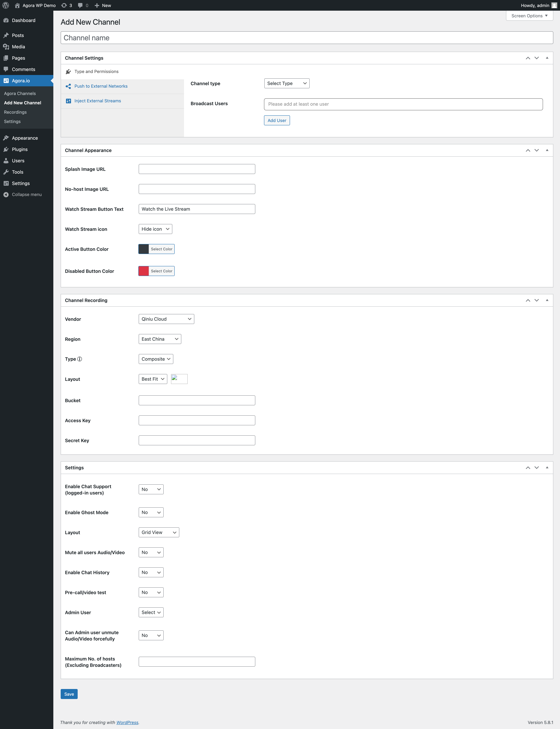Open the WordPress footer link
Image resolution: width=560 pixels, height=729 pixels.
(x=127, y=722)
